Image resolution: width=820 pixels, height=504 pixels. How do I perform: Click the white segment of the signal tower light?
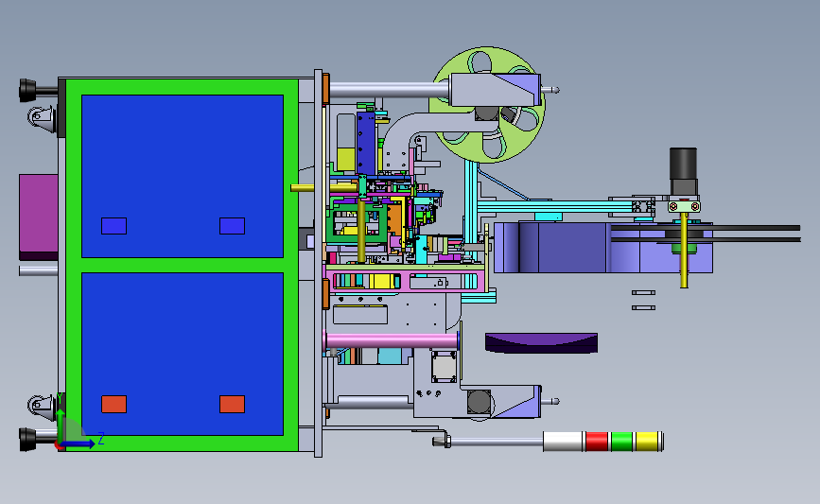click(563, 442)
